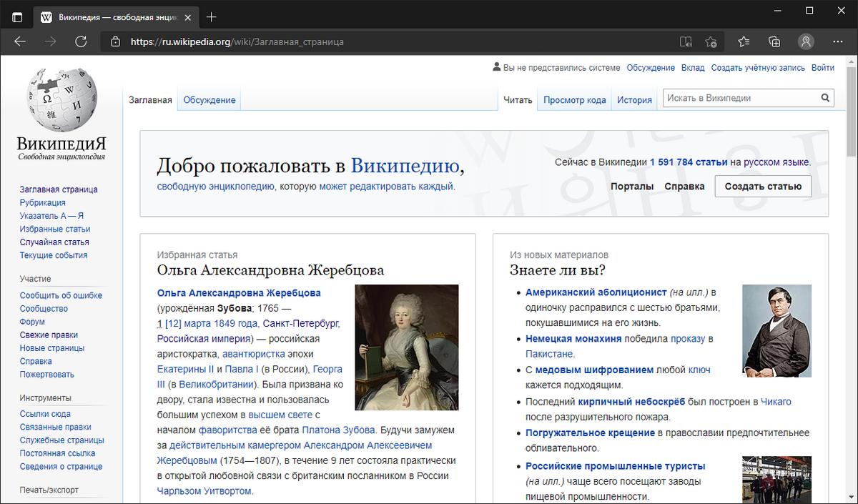Image resolution: width=858 pixels, height=504 pixels.
Task: Click the not-logged-in user icon
Action: (497, 67)
